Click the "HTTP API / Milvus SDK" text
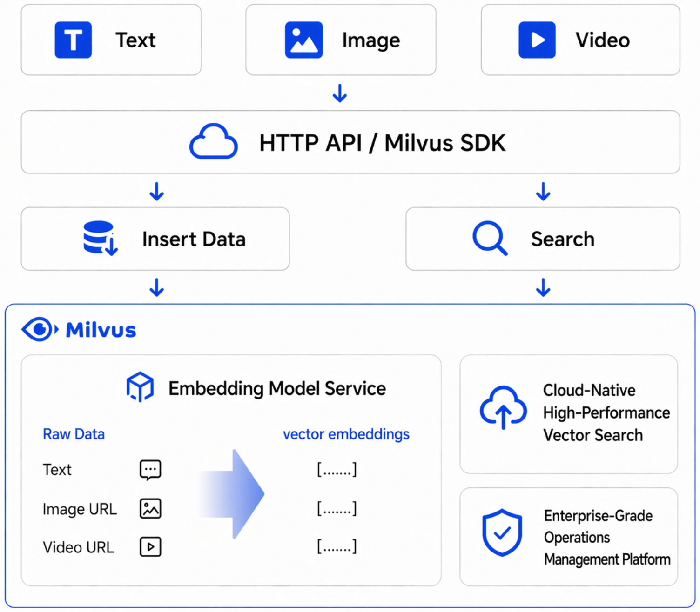Viewport: 700px width, 612px height. point(383,143)
